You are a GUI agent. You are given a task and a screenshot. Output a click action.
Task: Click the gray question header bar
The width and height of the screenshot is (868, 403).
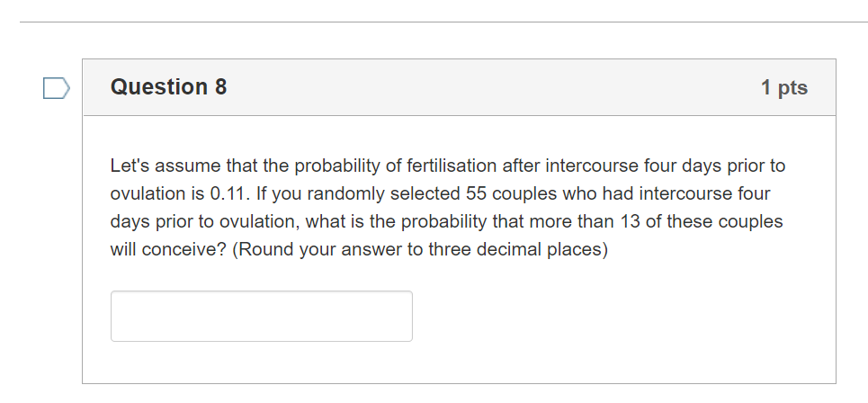coord(459,87)
